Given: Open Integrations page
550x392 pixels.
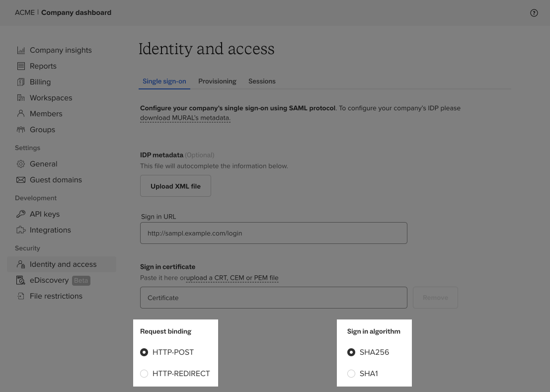Looking at the screenshot, I should coord(50,230).
